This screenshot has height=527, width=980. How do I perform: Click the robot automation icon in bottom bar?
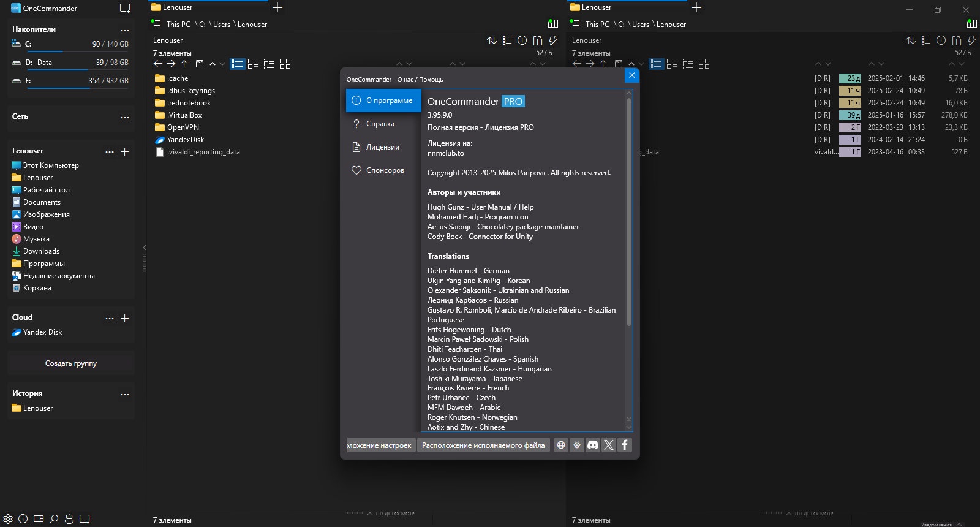tap(69, 518)
